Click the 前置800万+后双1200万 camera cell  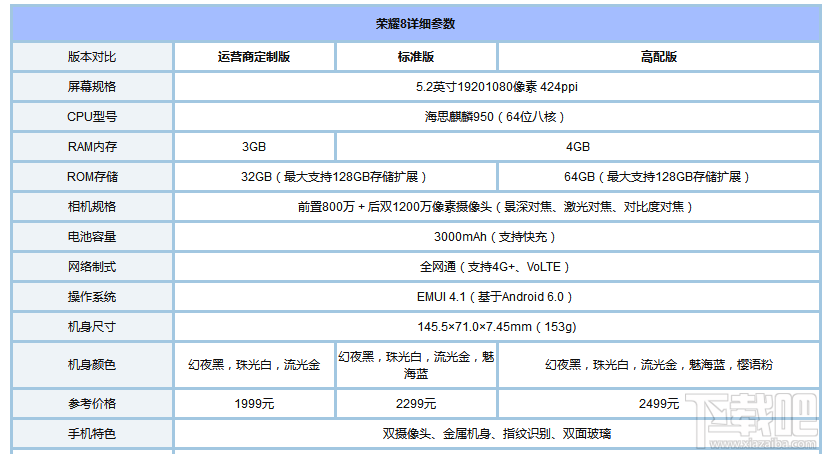pyautogui.click(x=497, y=207)
